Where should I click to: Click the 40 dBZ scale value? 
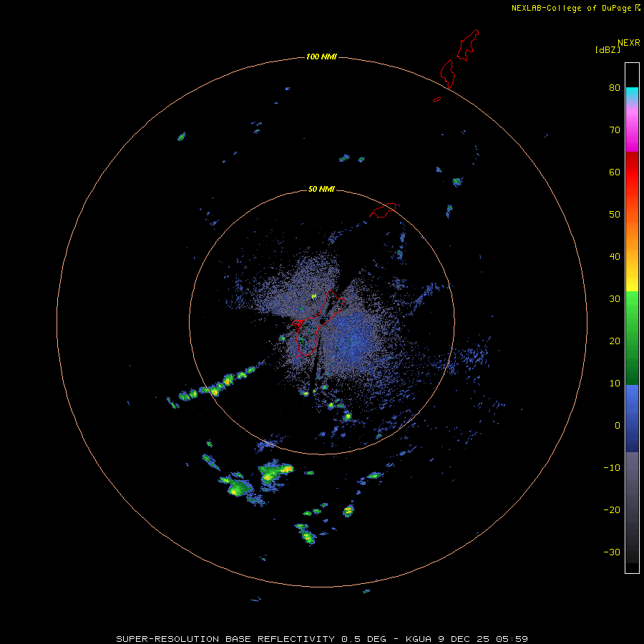point(615,257)
